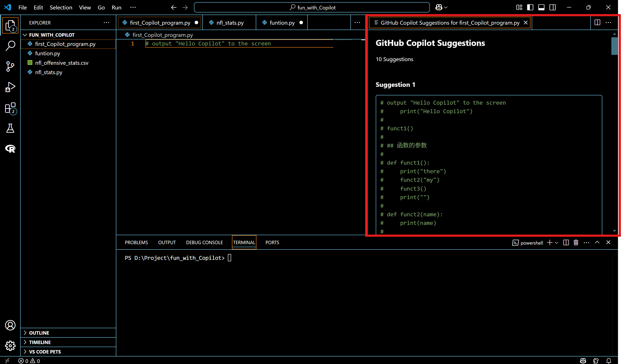Open the Testing flask view
Viewport: 621px width, 364px height.
pyautogui.click(x=10, y=128)
